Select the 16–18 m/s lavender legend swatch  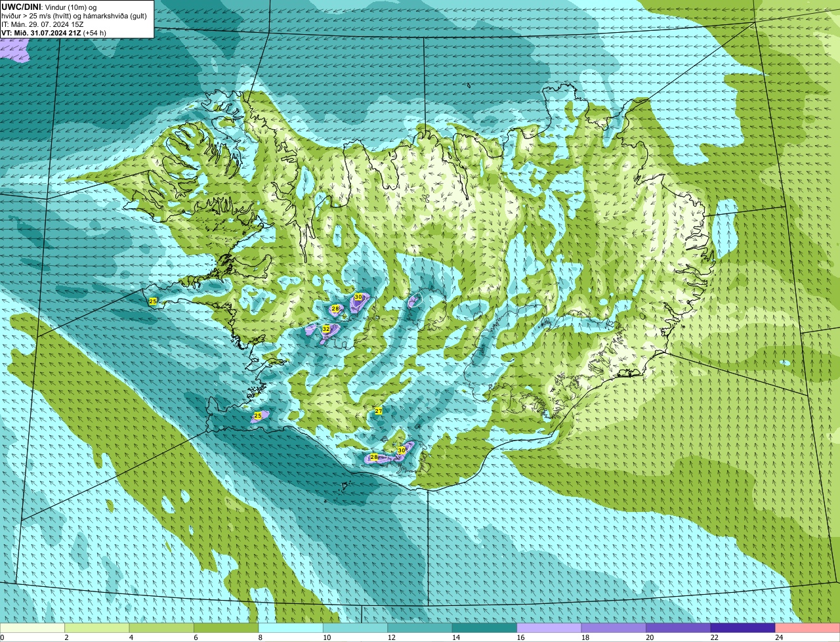(549, 628)
